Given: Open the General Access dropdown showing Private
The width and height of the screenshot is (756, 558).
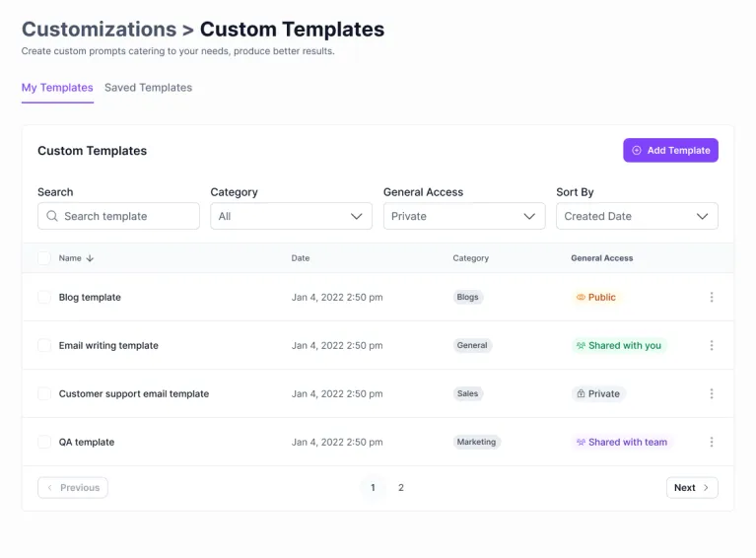Looking at the screenshot, I should pos(464,216).
